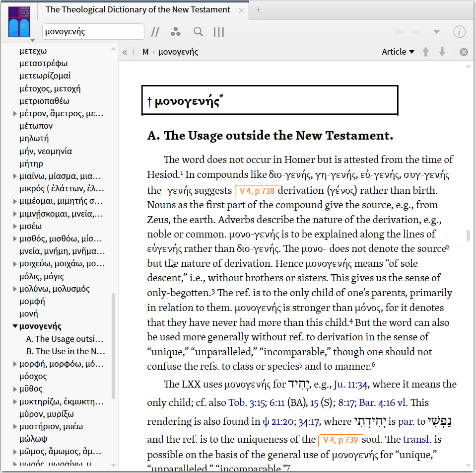
Task: Follow the Bar. 4:16 vl. link
Action: [x=383, y=403]
